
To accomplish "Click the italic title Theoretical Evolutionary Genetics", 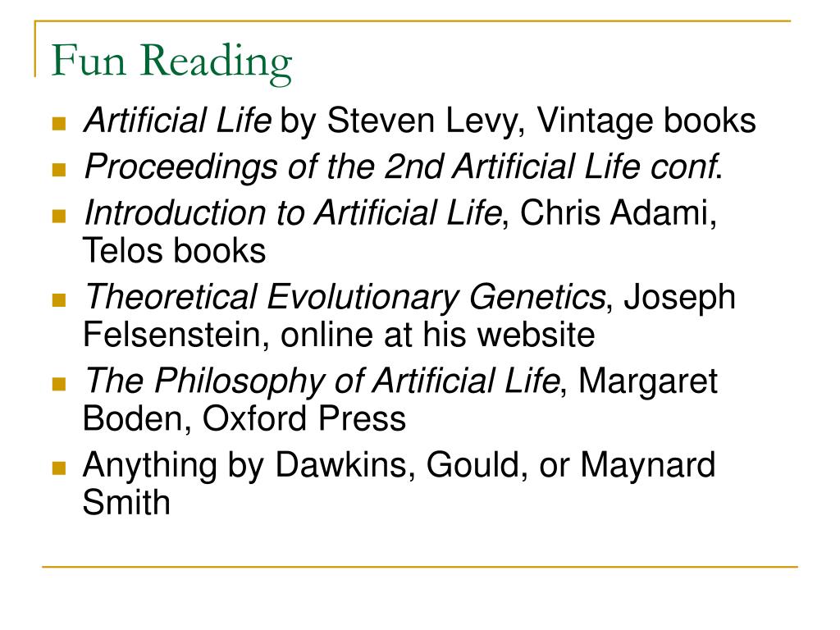I will [x=345, y=297].
